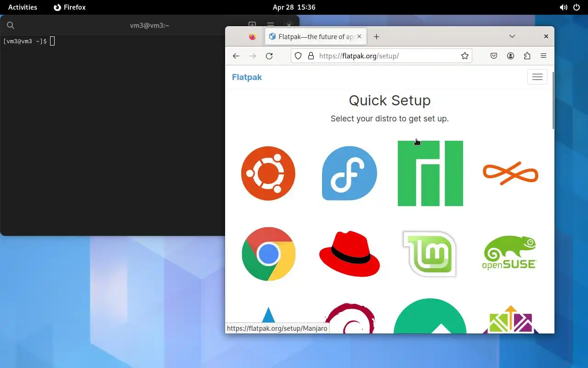Pick the Endless OS orange infinity logo
Viewport: 588px width, 368px height.
point(510,173)
